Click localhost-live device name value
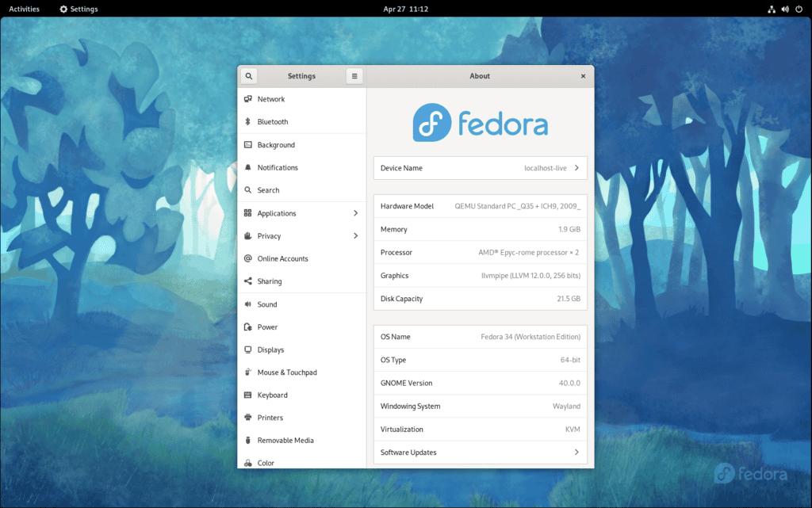This screenshot has height=508, width=812. (546, 168)
